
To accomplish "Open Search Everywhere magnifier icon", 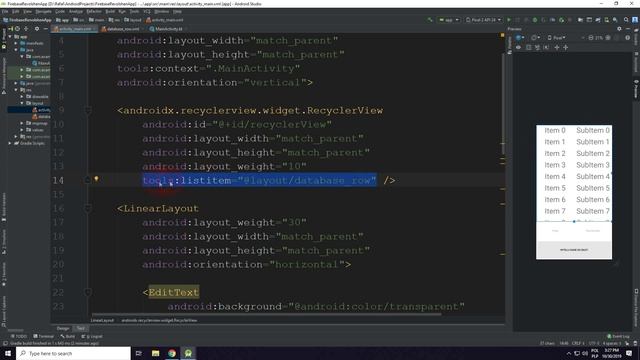I will coord(626,20).
